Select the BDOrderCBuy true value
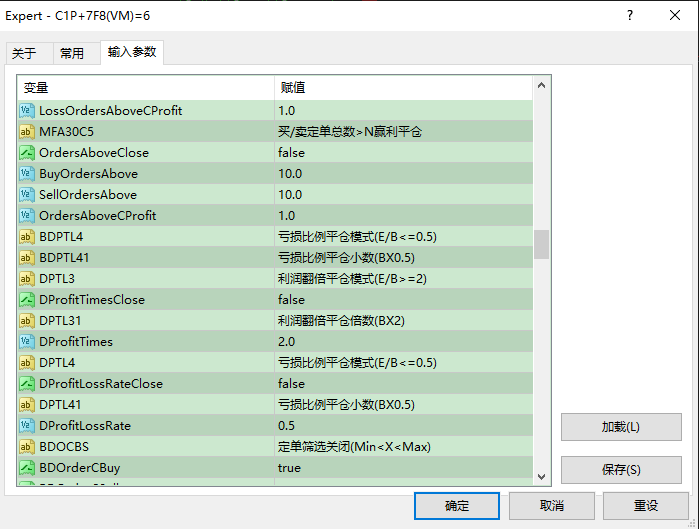699x529 pixels. coord(289,467)
